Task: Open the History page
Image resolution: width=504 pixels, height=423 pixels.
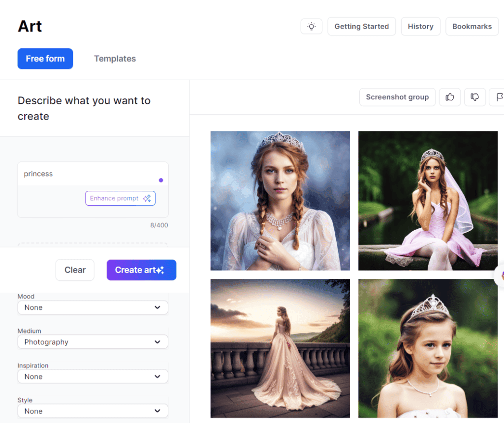Action: [x=420, y=27]
